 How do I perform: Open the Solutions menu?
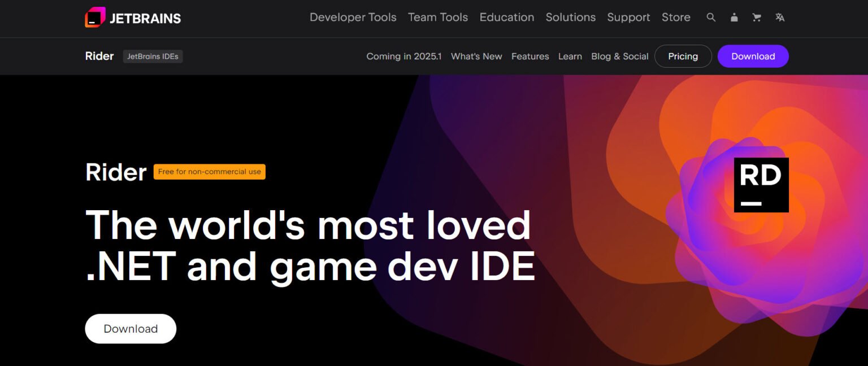coord(570,18)
